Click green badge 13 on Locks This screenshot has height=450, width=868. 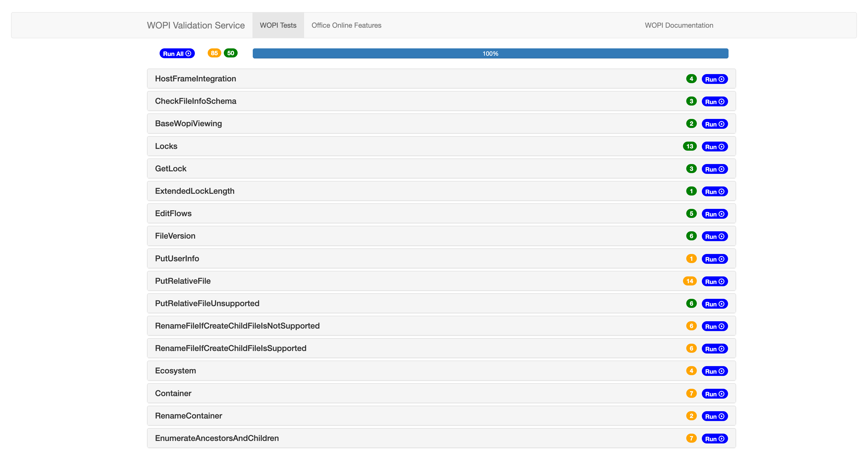(x=690, y=146)
